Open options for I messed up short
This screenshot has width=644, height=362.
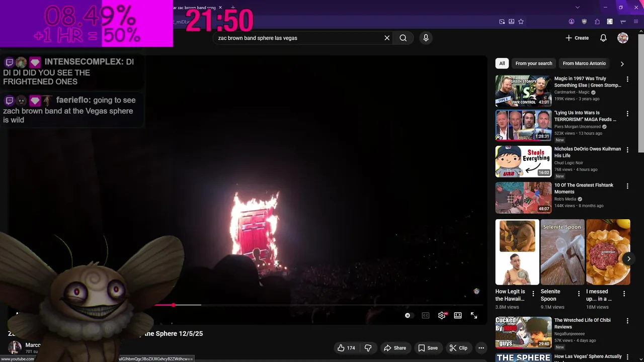624,294
